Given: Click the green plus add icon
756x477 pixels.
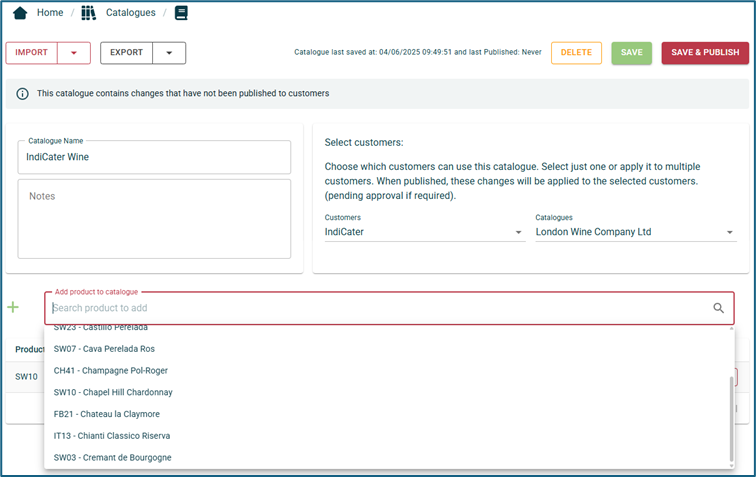Looking at the screenshot, I should coord(13,307).
